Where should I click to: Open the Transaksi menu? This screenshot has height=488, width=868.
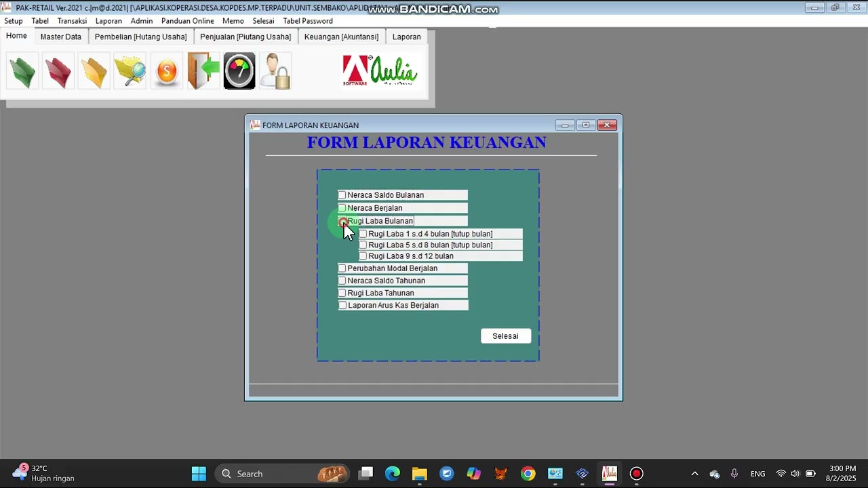[x=72, y=21]
